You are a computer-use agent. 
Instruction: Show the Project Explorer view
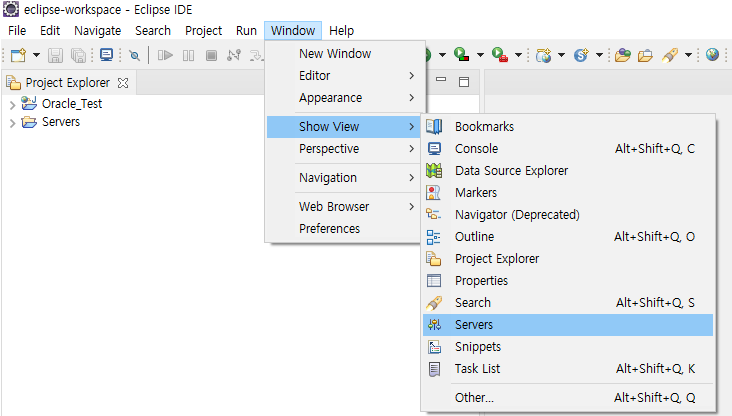pos(568,258)
